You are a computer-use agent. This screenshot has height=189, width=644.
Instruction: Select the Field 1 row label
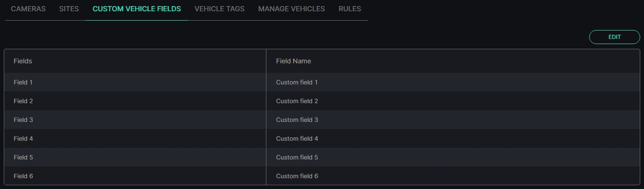pyautogui.click(x=23, y=82)
